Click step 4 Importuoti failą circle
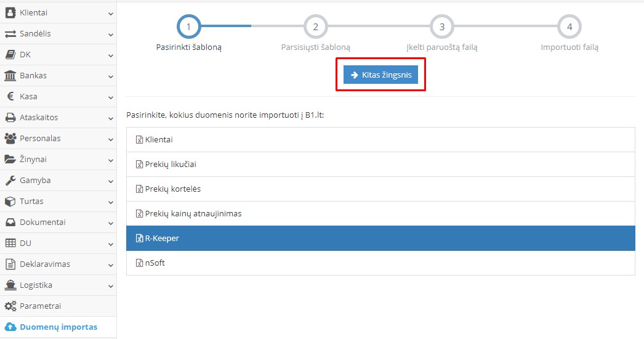The image size is (644, 339). click(x=569, y=27)
